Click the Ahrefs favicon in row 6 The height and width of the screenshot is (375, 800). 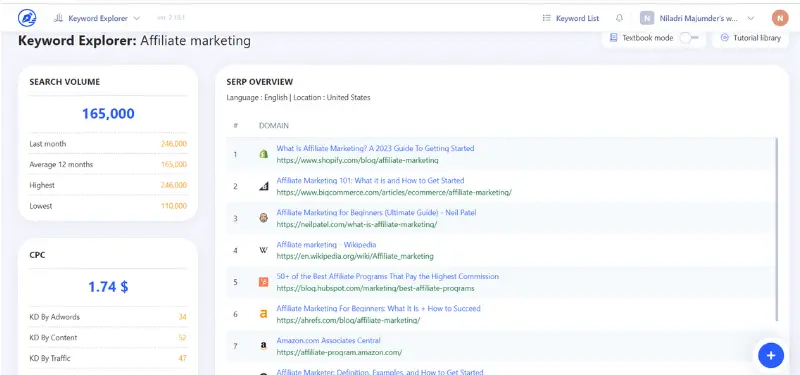pyautogui.click(x=263, y=314)
